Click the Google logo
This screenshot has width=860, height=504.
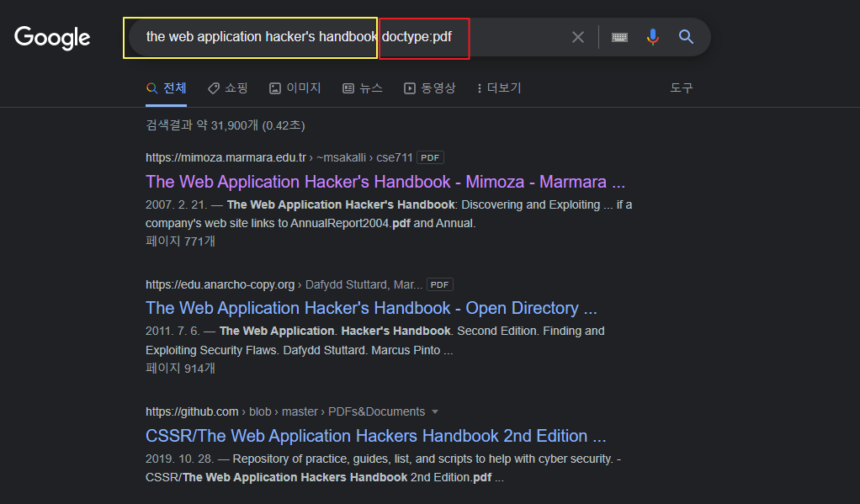[x=52, y=38]
